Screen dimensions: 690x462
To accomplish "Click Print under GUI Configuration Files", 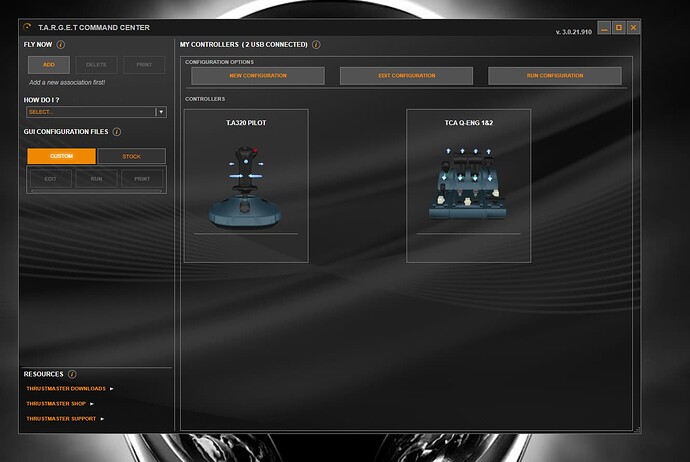I will 142,179.
